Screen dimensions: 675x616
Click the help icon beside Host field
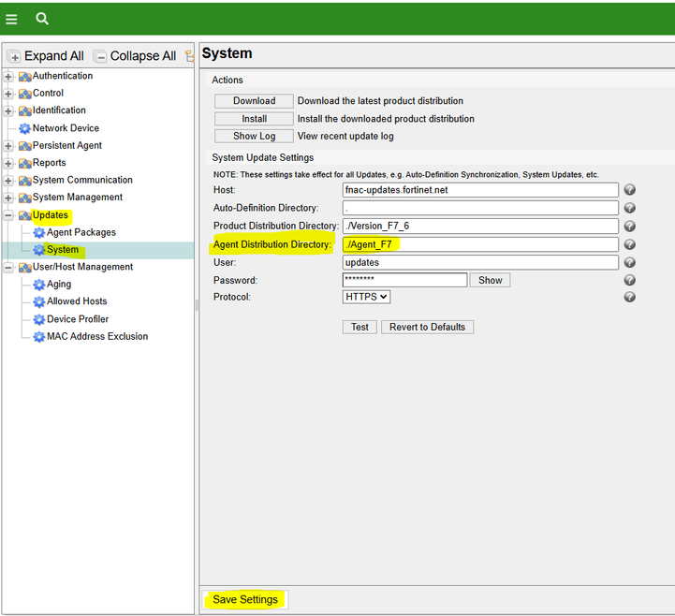point(630,190)
